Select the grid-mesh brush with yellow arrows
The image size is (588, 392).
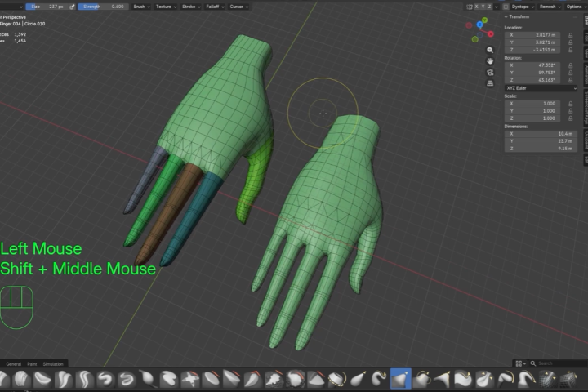click(547, 379)
